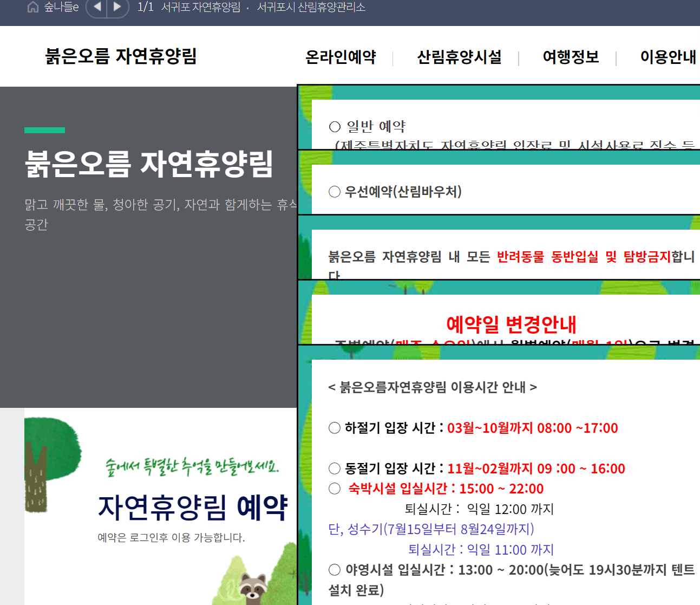Click the 성수기(7월15일부터 8월24일까지) line
700x605 pixels.
431,529
